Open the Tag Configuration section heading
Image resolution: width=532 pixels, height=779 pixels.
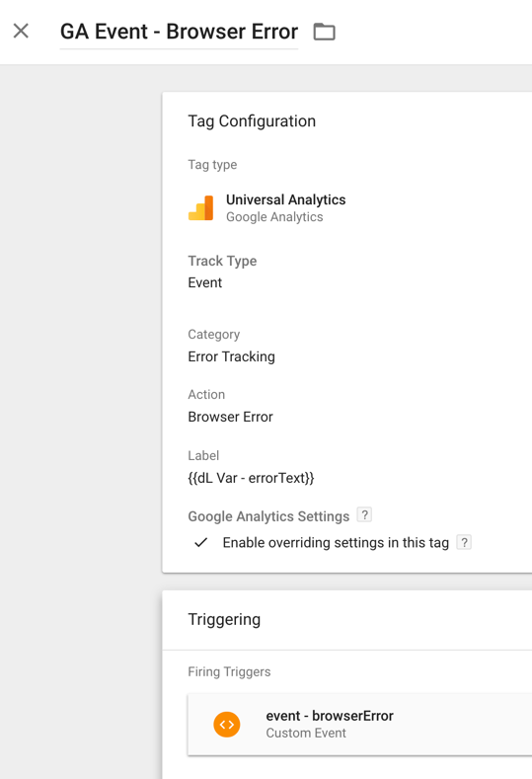click(x=252, y=121)
